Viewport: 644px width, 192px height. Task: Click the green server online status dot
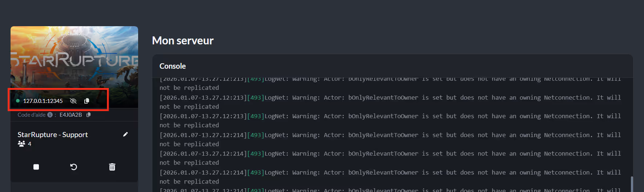click(18, 101)
